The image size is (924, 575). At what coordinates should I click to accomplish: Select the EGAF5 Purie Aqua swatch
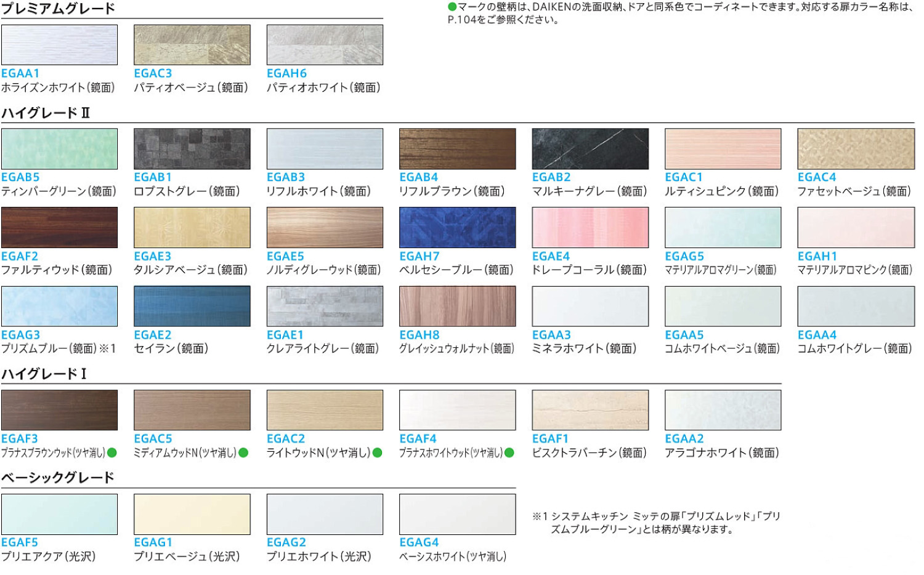[x=59, y=515]
